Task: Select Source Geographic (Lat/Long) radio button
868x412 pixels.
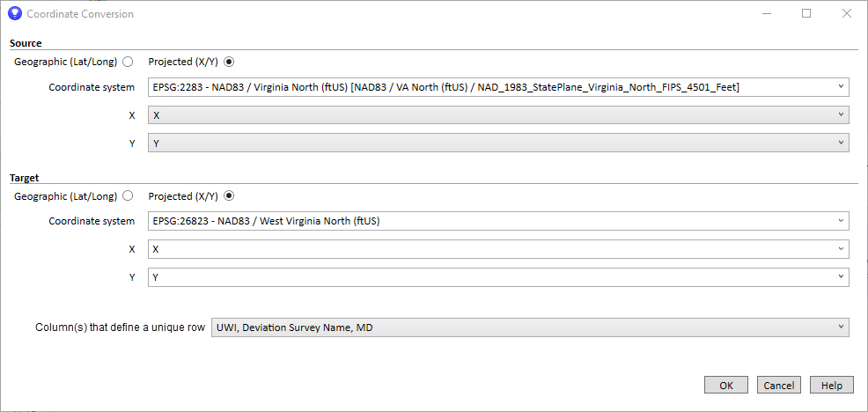Action: 129,62
